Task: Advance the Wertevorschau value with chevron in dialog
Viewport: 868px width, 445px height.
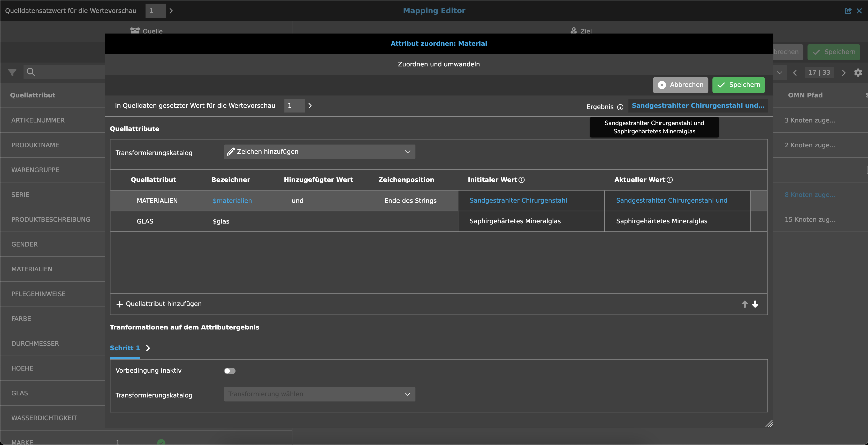Action: pos(310,106)
